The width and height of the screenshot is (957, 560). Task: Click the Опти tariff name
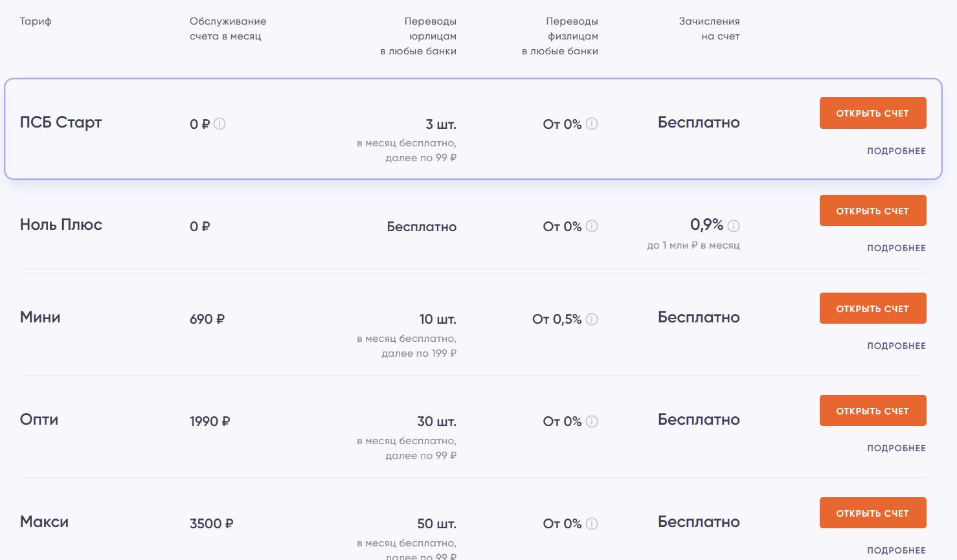39,420
